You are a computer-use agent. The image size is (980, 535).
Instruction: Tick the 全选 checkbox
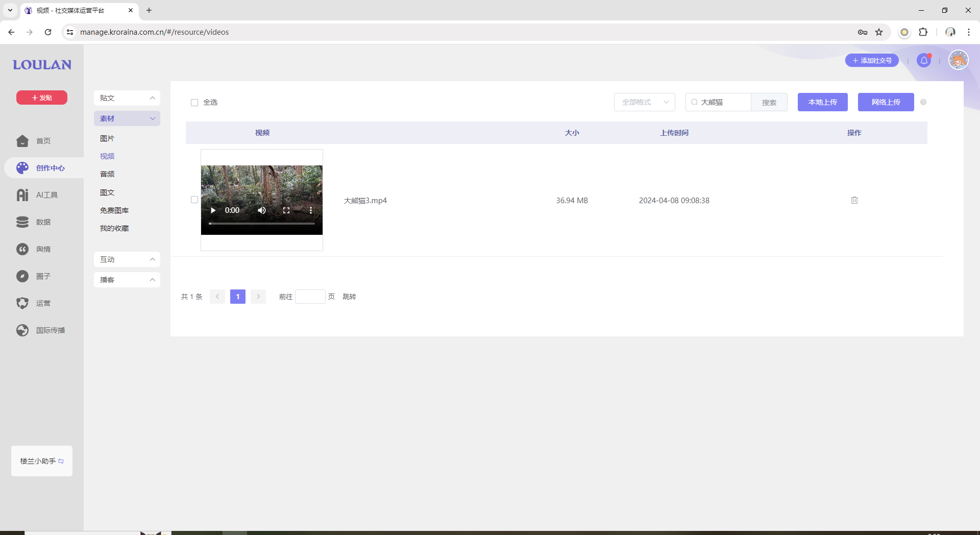pos(194,103)
